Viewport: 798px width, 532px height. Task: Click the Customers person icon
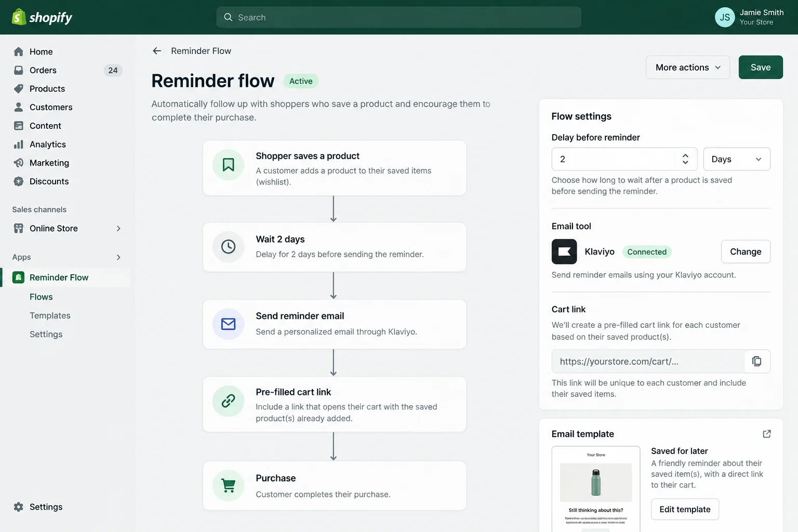[19, 107]
